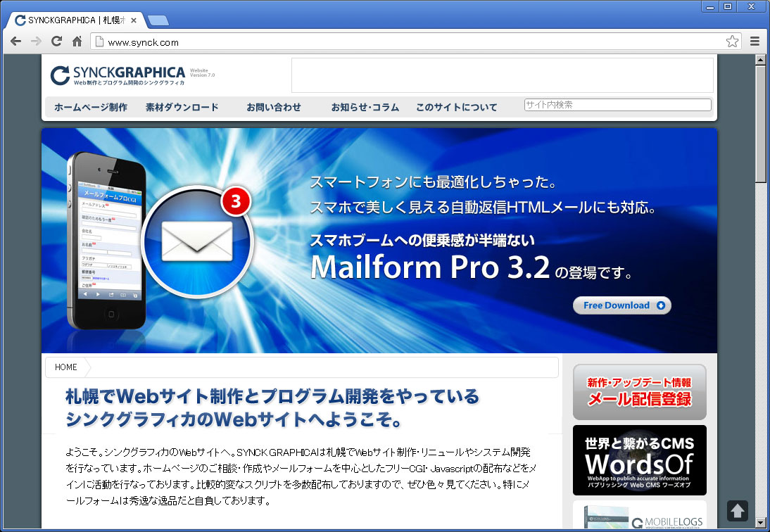Viewport: 770px width, 532px height.
Task: Close the SYNCKGRAPHICA tab
Action: [x=134, y=20]
